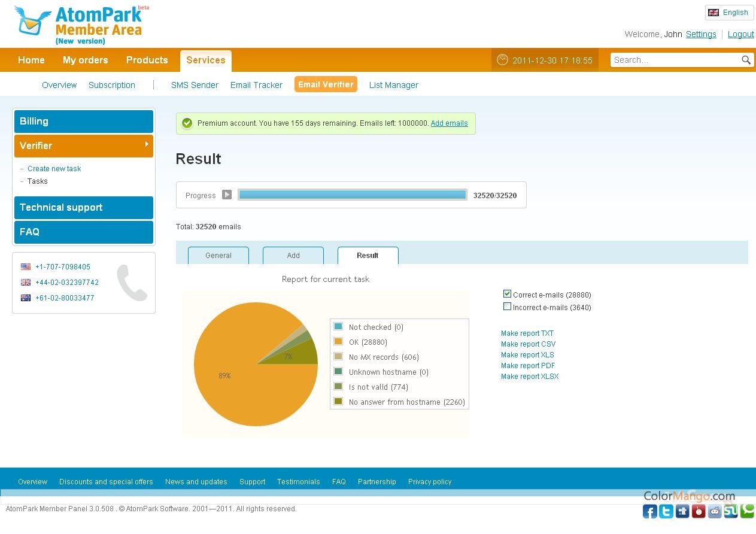Click the search magnifier icon

tap(746, 60)
